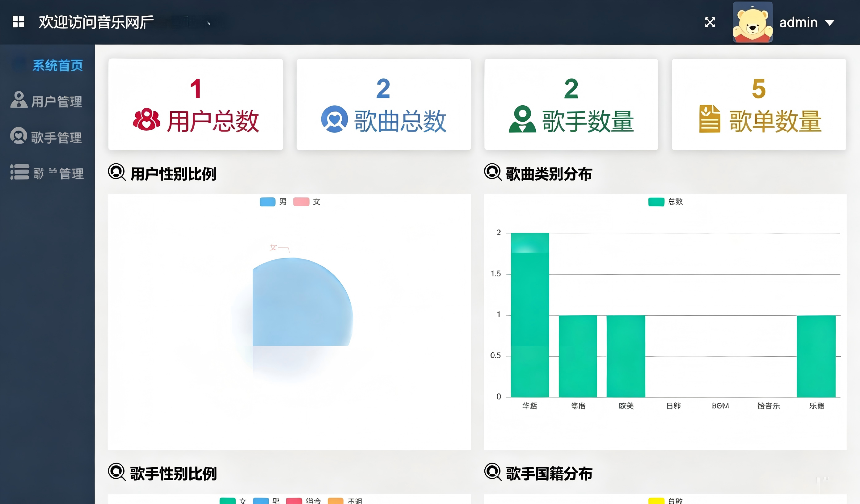Toggle red 组合 legend in singer gender chart

click(x=303, y=501)
